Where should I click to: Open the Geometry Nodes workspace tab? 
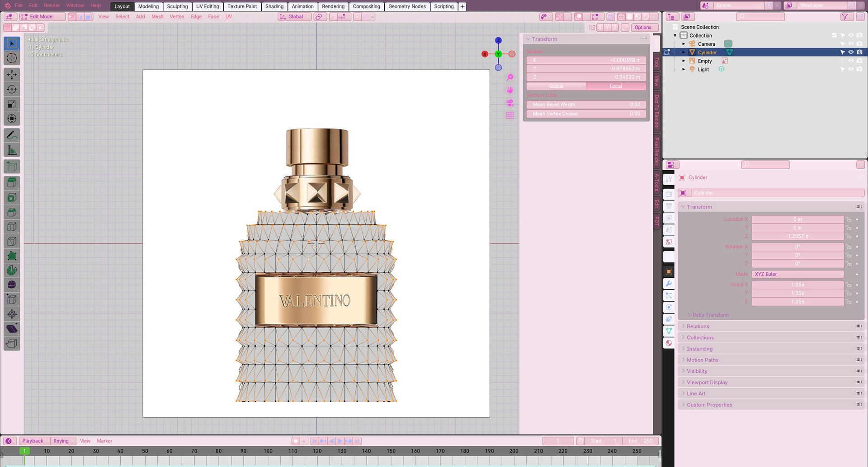pos(407,6)
